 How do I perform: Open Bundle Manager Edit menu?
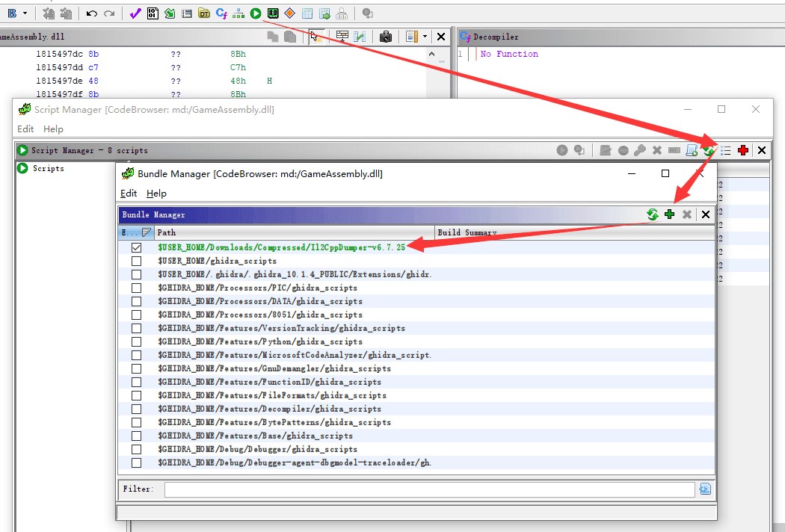click(129, 194)
